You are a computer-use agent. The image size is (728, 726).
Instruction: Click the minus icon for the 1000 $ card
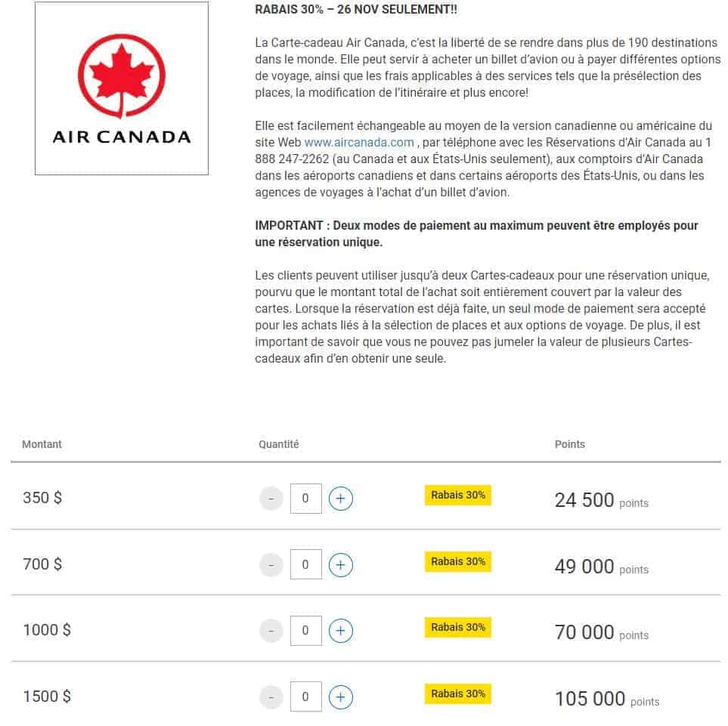tap(271, 630)
